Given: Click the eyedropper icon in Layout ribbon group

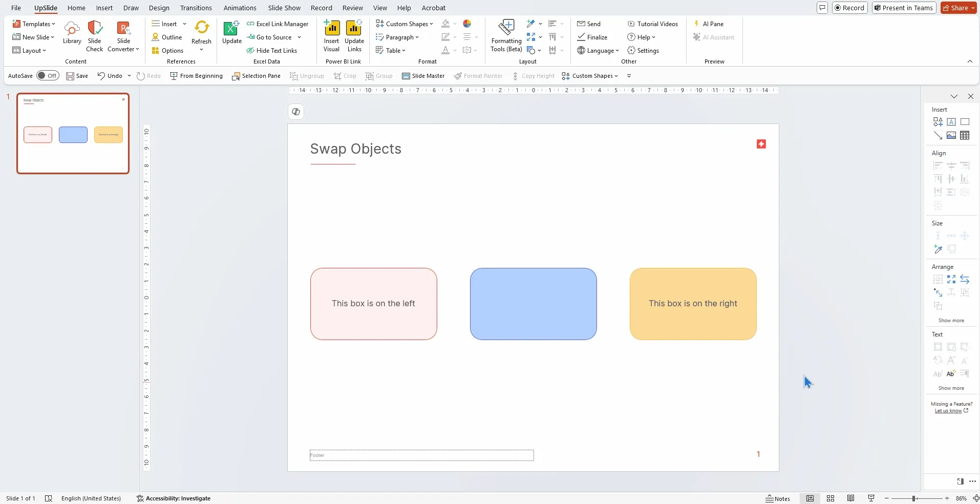Looking at the screenshot, I should (531, 24).
